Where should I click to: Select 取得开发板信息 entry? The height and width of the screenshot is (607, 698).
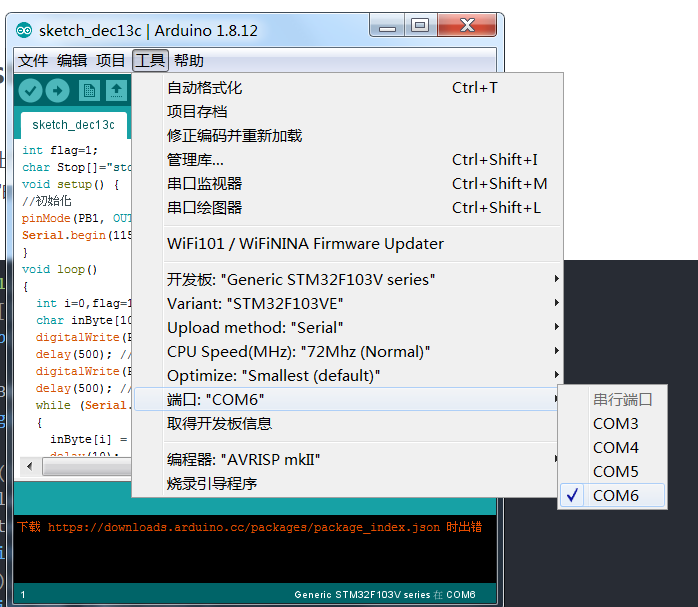(347, 424)
